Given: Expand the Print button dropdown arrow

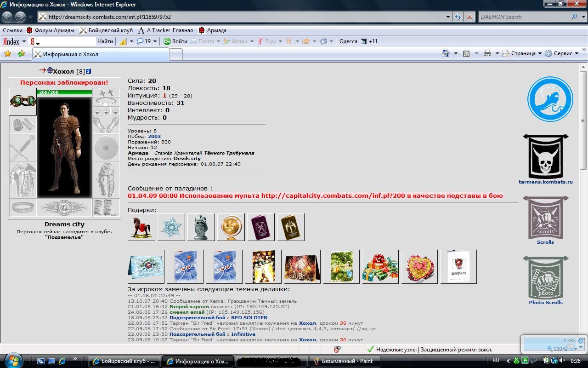Looking at the screenshot, I should click(497, 53).
